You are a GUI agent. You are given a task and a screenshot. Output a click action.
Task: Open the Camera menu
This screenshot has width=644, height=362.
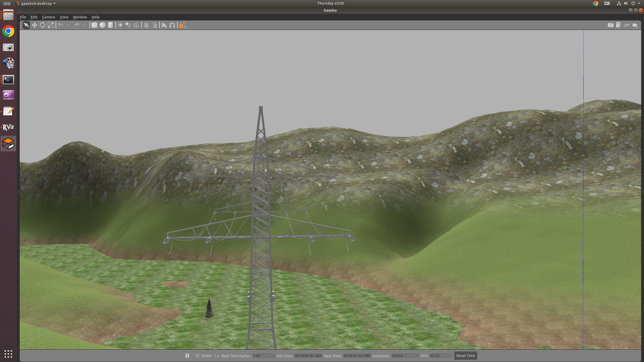click(49, 17)
